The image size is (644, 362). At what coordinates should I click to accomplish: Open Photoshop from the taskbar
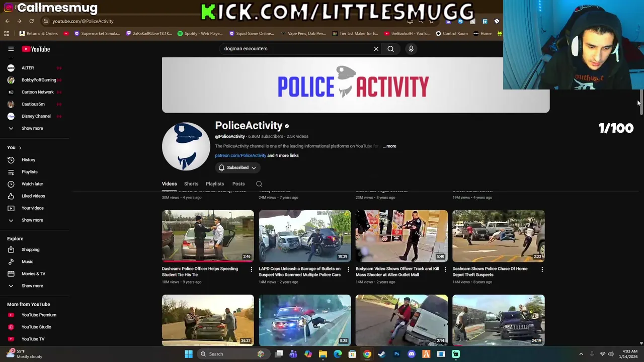point(396,354)
